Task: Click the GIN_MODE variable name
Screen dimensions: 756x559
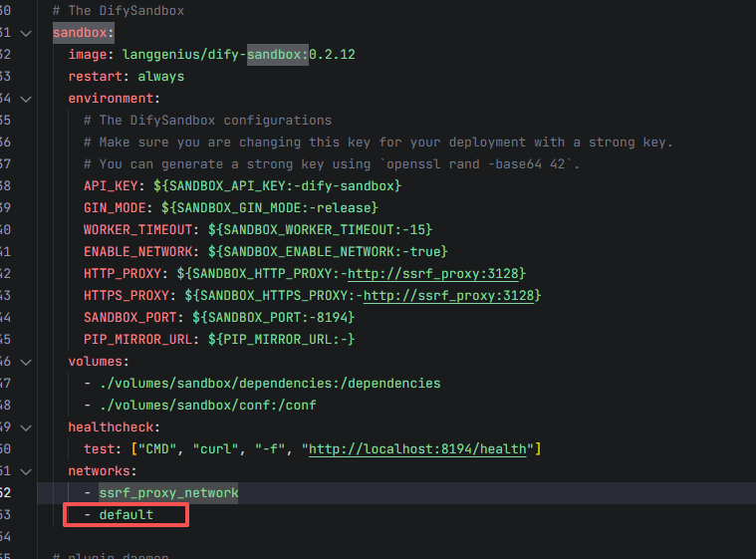Action: [x=115, y=208]
